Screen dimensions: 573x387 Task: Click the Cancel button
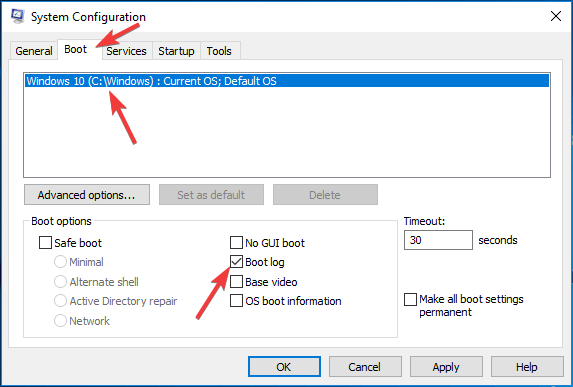[x=365, y=367]
